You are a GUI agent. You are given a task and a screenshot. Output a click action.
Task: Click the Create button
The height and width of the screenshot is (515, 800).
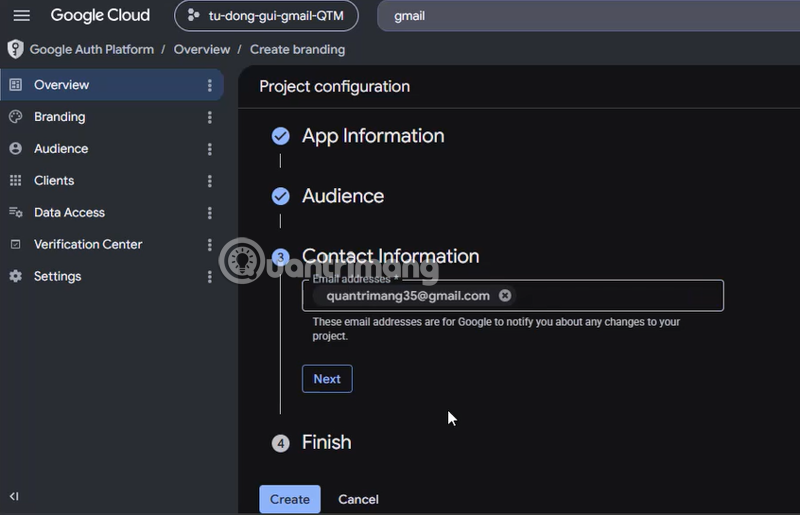coord(290,499)
